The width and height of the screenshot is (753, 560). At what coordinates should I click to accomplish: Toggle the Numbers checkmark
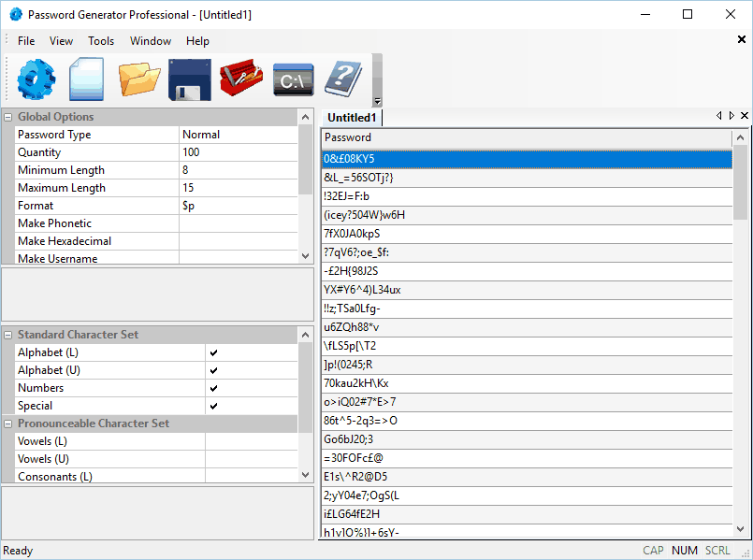click(213, 388)
